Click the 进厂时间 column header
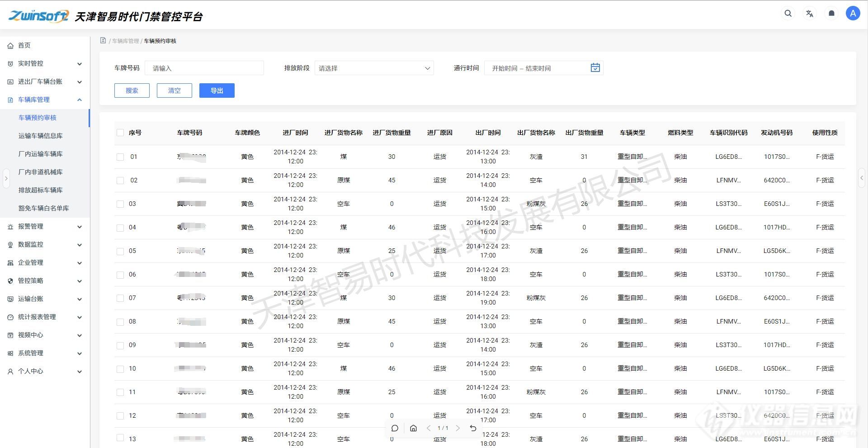 (295, 133)
